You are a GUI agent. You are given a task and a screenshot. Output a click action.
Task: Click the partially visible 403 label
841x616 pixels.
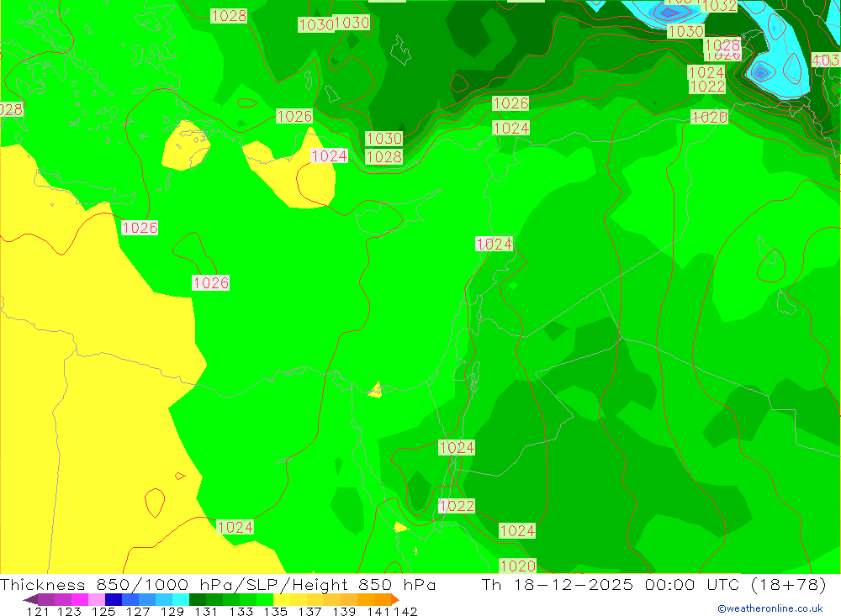point(826,60)
